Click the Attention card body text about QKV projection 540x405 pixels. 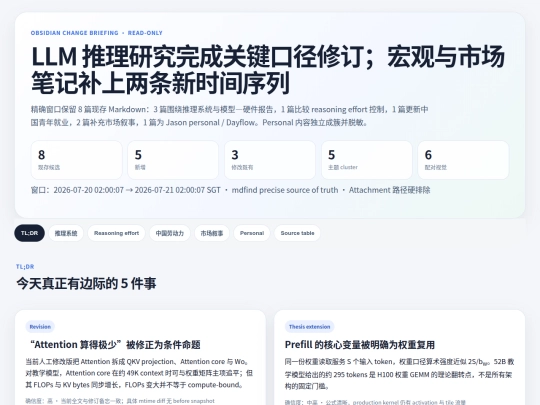(139, 373)
